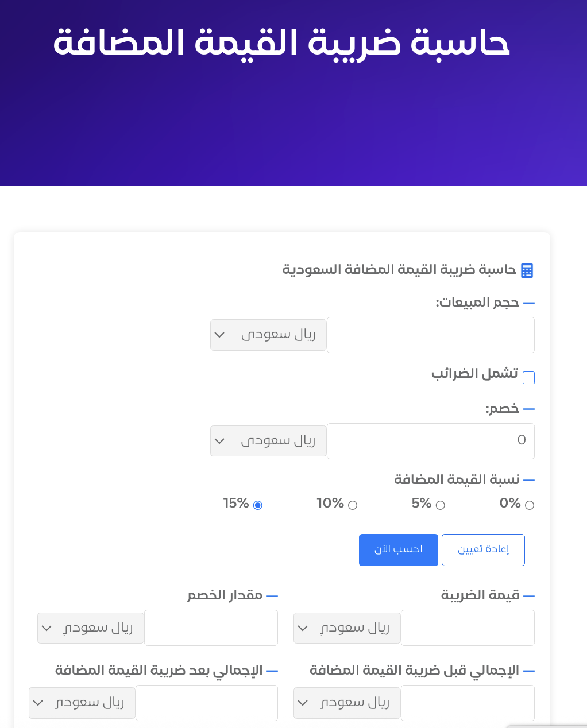This screenshot has height=728, width=587.
Task: Select the 10% VAT rate
Action: (x=352, y=504)
